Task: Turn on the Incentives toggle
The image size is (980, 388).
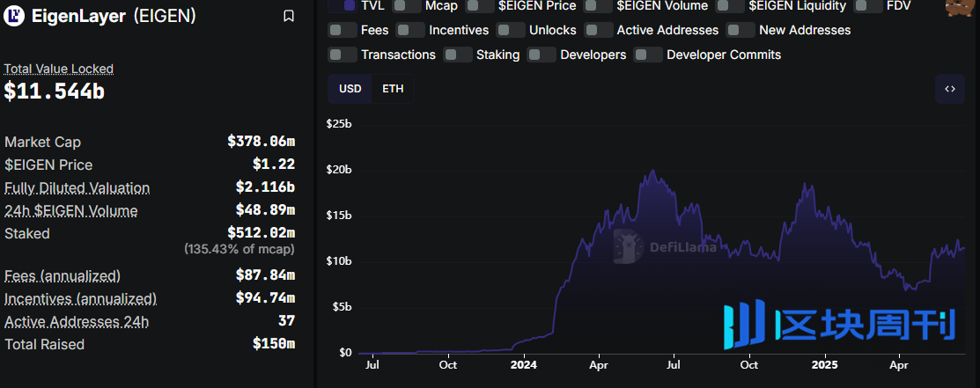Action: (410, 30)
